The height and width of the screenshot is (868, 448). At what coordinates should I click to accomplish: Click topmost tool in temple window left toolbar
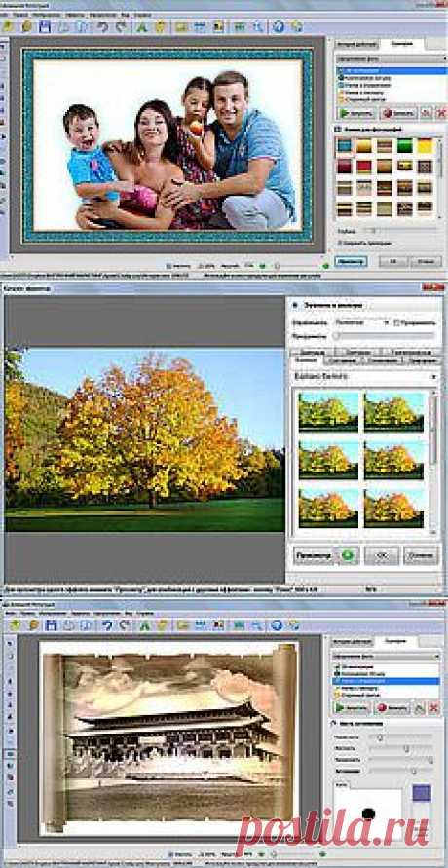point(9,643)
